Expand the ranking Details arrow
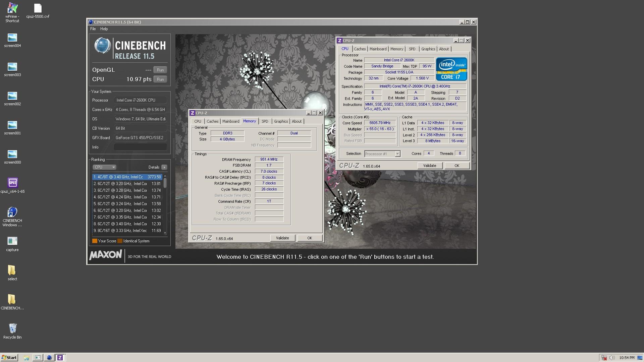The height and width of the screenshot is (362, 644). point(164,167)
